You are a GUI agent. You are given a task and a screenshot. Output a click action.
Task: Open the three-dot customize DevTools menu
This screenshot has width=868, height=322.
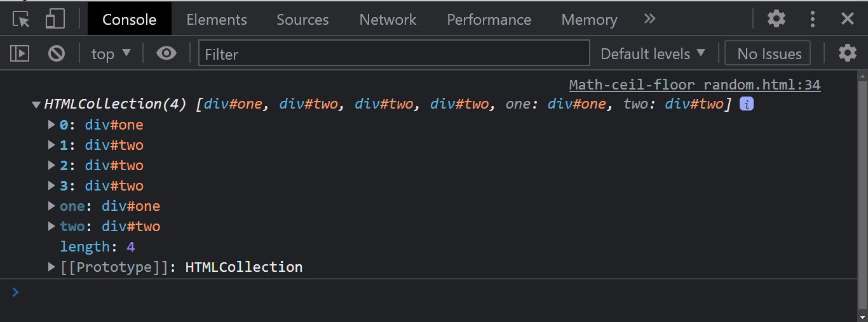tap(812, 19)
